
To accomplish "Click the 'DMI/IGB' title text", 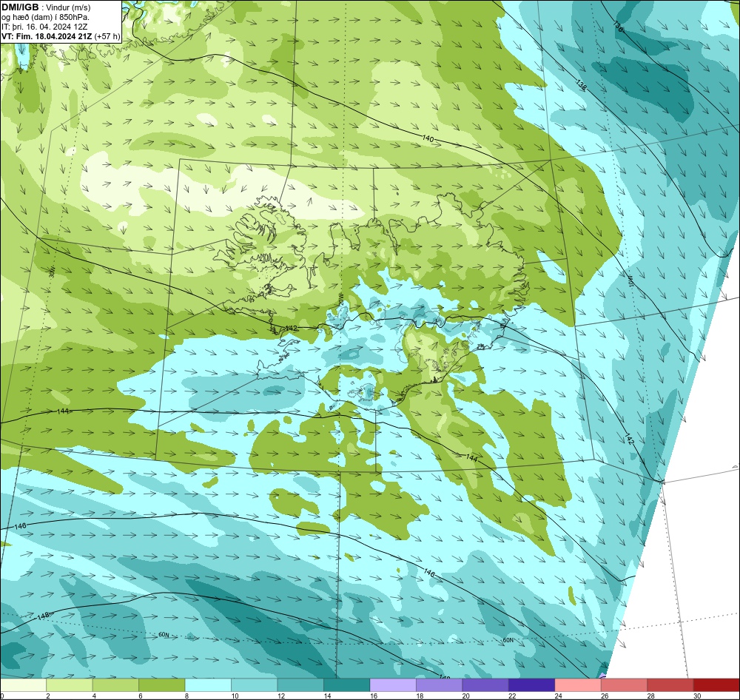I will click(x=20, y=7).
